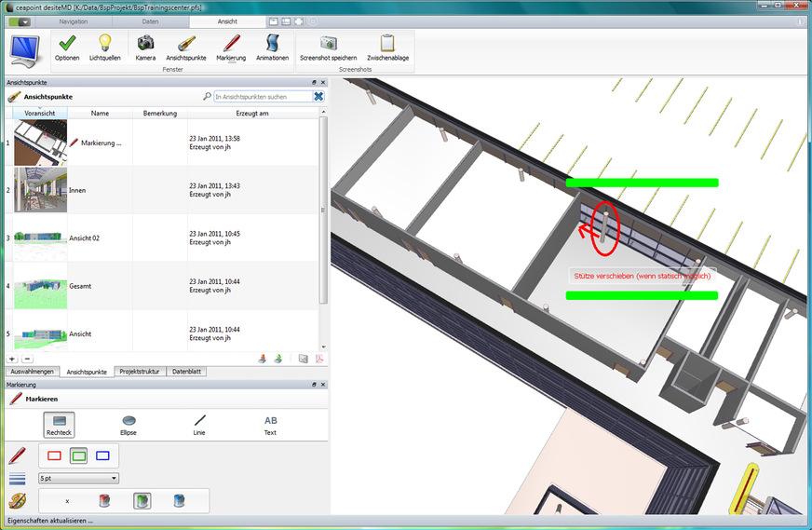Open the 5 pt line width dropdown
Viewport: 812px width, 530px height.
(x=78, y=478)
